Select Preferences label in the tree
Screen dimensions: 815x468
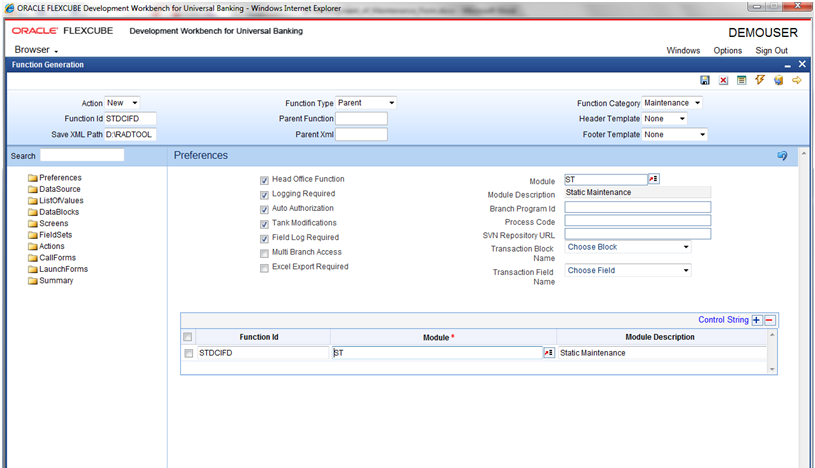click(60, 178)
